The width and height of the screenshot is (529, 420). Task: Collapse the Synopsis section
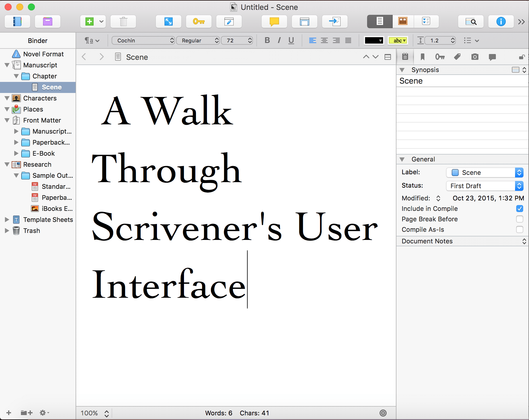coord(402,70)
